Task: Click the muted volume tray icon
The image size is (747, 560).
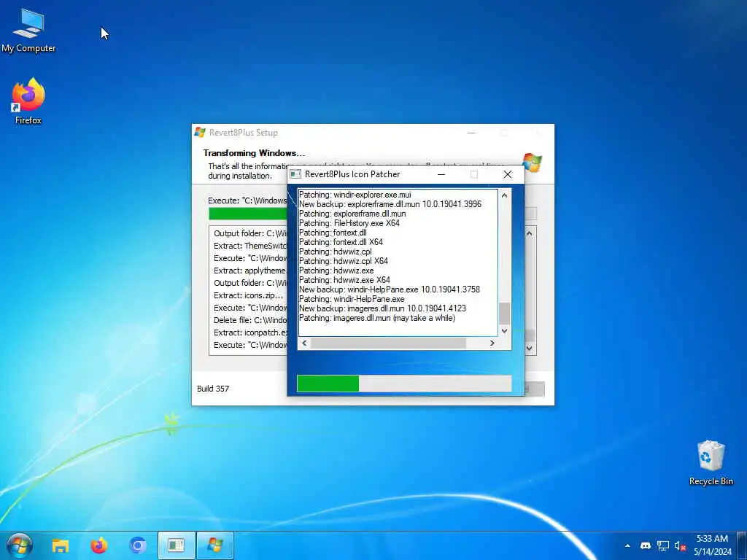Action: 680,546
